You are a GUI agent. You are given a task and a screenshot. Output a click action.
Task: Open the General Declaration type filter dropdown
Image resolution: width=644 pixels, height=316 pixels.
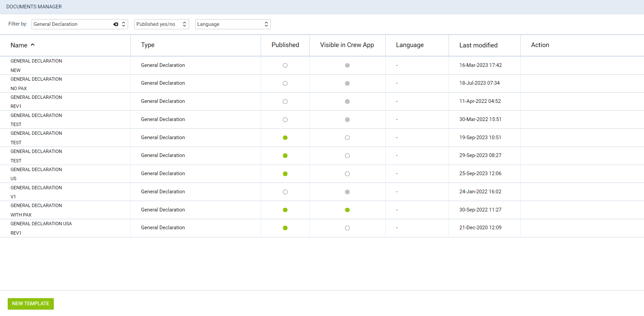(x=80, y=24)
